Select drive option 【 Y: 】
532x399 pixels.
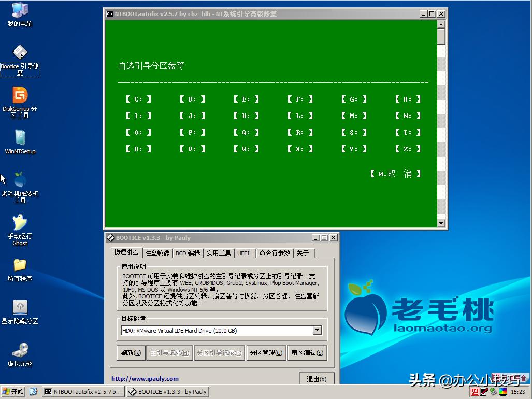(x=354, y=149)
